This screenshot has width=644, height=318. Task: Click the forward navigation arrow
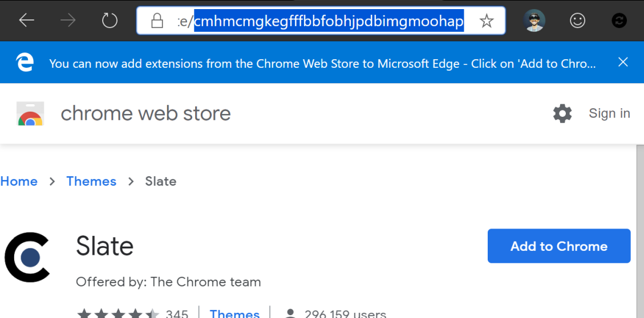pyautogui.click(x=68, y=21)
